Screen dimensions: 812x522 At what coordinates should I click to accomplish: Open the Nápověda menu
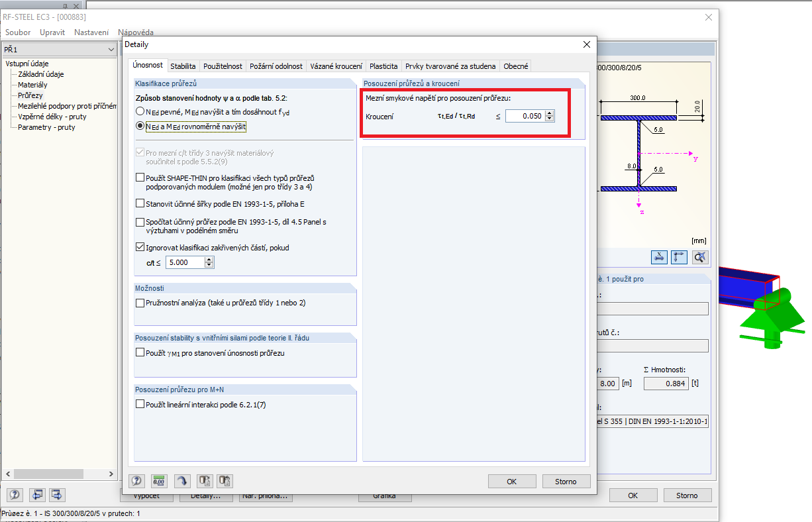[136, 32]
